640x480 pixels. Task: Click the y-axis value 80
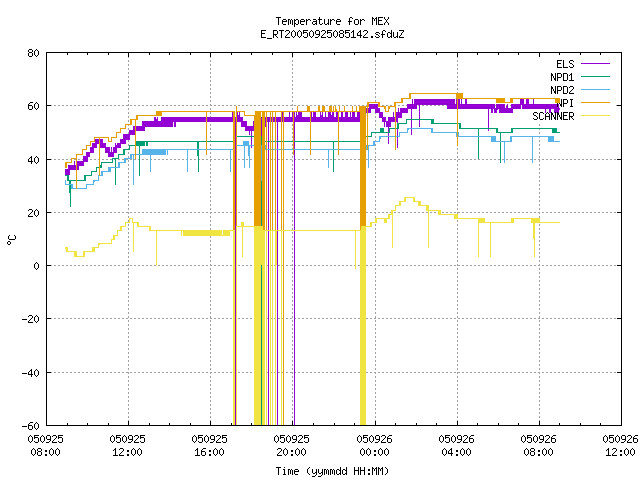[x=33, y=53]
